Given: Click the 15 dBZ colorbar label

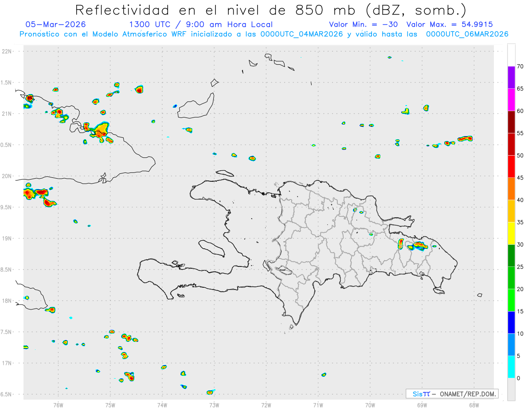Looking at the screenshot, I should (x=520, y=311).
